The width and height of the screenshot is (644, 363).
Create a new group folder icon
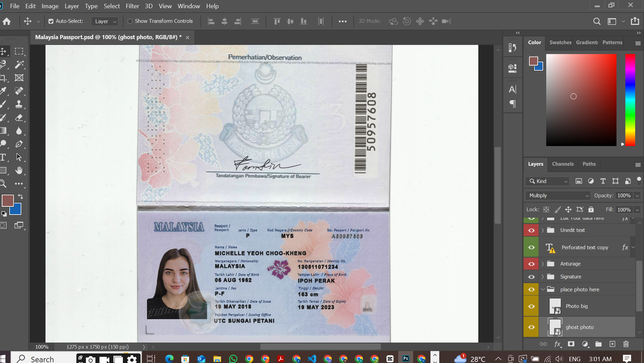point(599,344)
